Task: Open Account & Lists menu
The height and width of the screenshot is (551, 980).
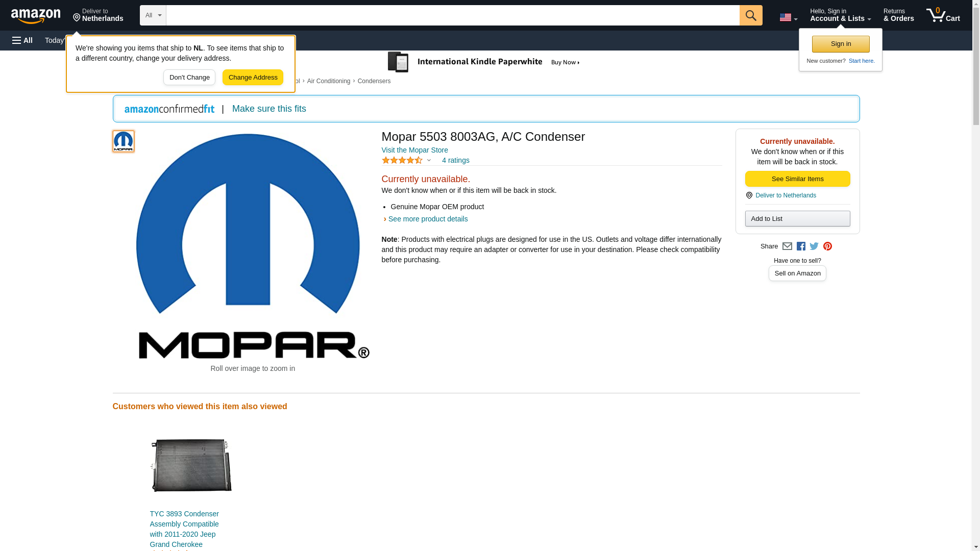Action: [x=840, y=15]
